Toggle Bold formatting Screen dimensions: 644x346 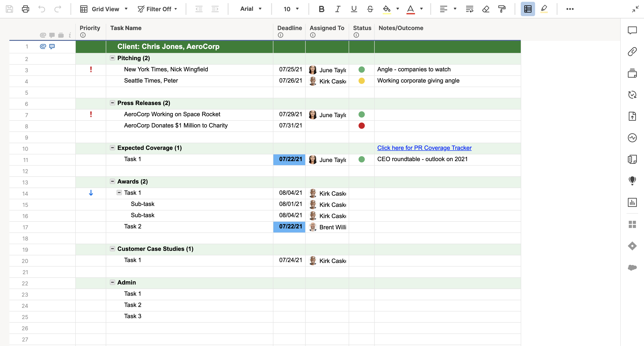click(322, 9)
